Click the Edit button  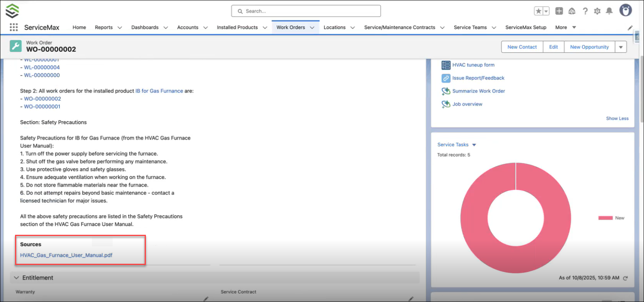coord(554,47)
